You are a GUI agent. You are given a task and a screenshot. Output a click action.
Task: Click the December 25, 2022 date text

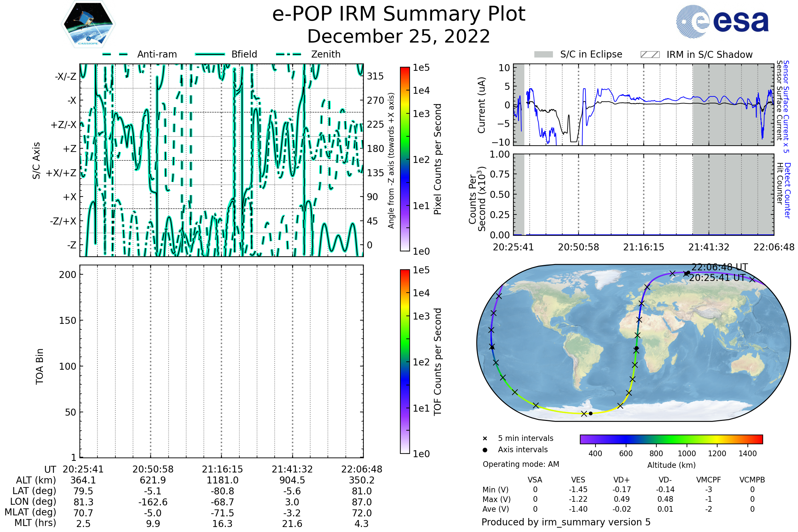tap(399, 37)
